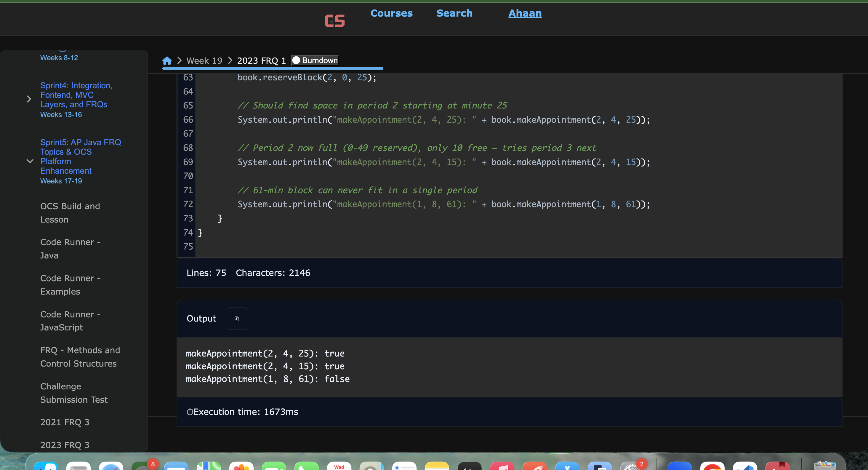Screen dimensions: 868x470
Task: Open Calendar showing Wed in dock
Action: point(339,466)
